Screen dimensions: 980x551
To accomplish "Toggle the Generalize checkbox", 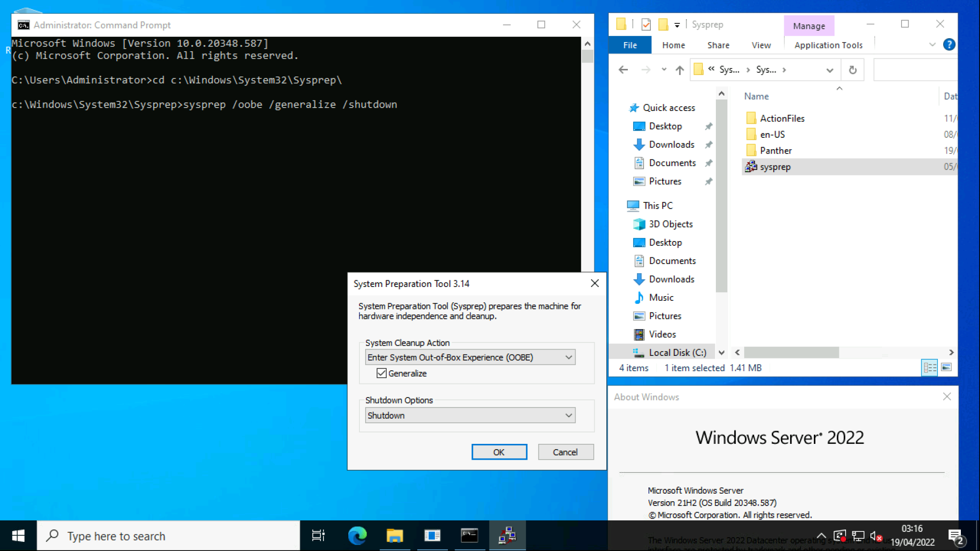I will pyautogui.click(x=381, y=373).
